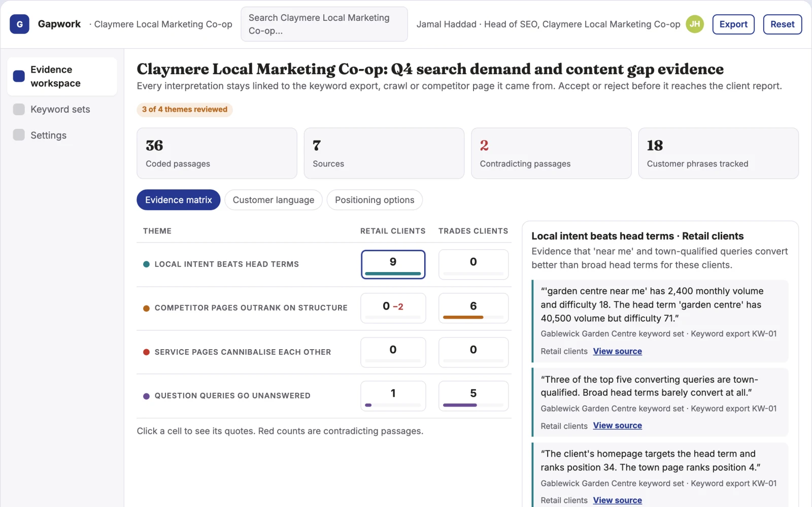Open View source for homepage ranks quote
The height and width of the screenshot is (507, 812).
(x=617, y=500)
